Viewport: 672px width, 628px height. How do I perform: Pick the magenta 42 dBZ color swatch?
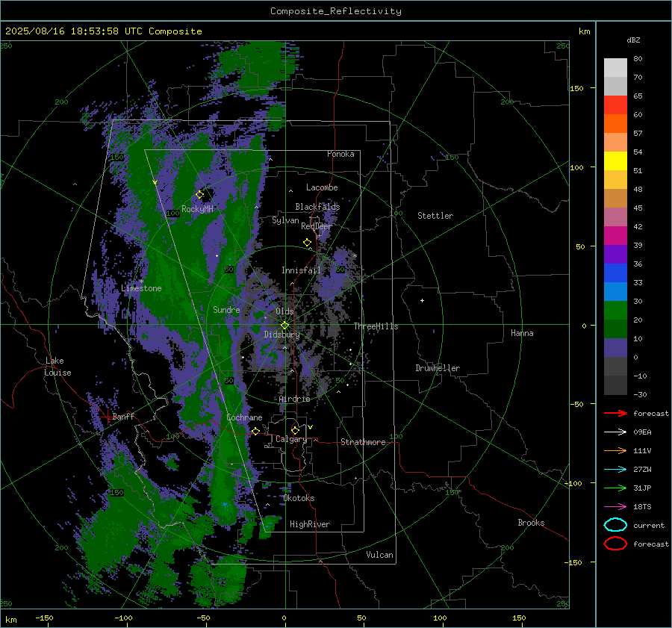615,236
